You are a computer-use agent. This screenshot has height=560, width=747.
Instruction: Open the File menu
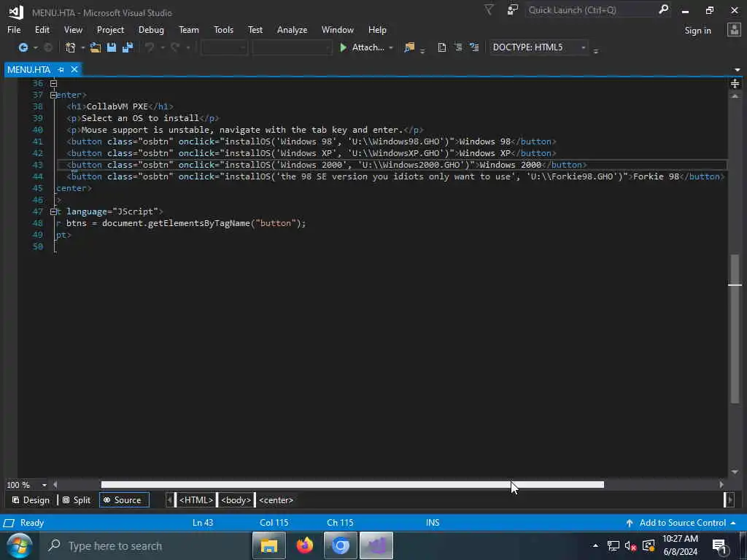tap(14, 29)
